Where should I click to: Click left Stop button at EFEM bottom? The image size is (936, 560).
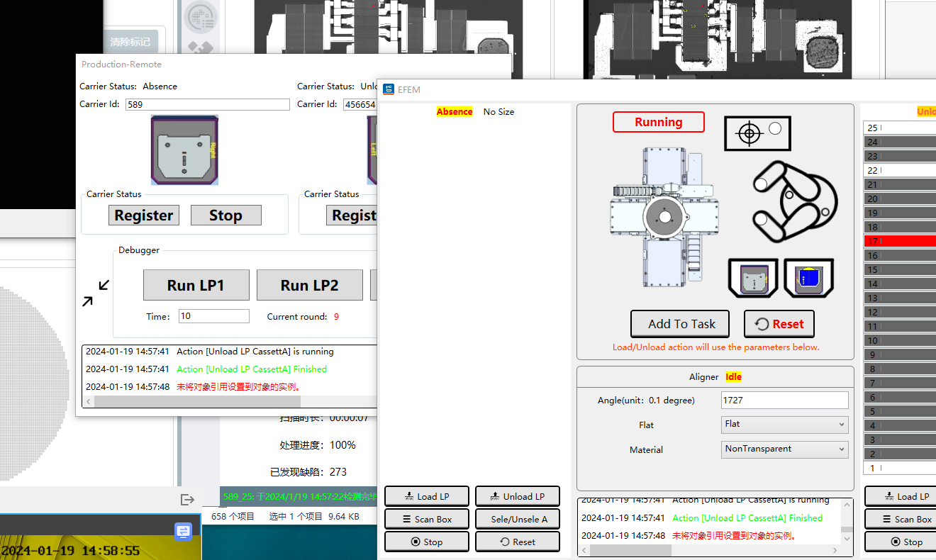click(x=427, y=542)
